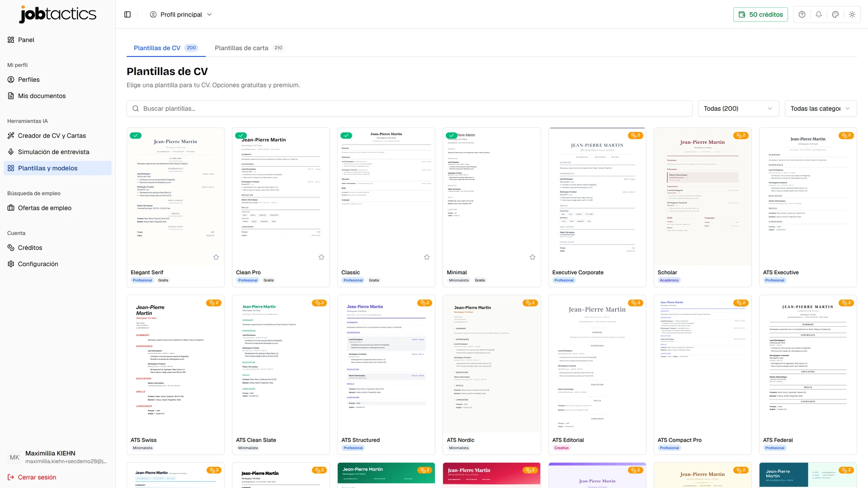Open the green header template preview
The width and height of the screenshot is (868, 488).
coord(386,475)
